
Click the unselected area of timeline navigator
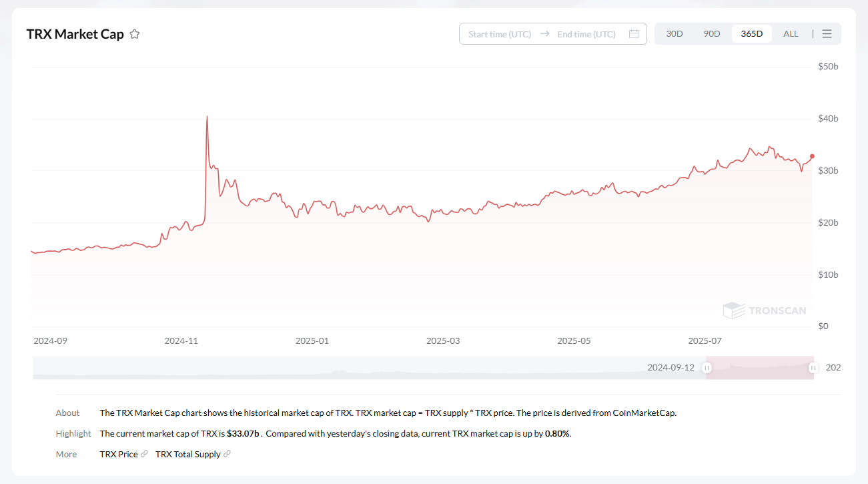click(x=334, y=368)
